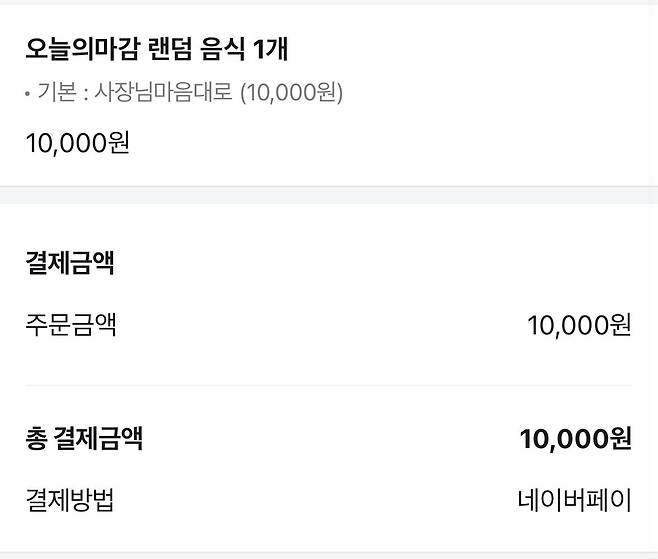This screenshot has width=658, height=559.
Task: Click the 10,000원 value beside 주문금액
Action: [x=579, y=325]
